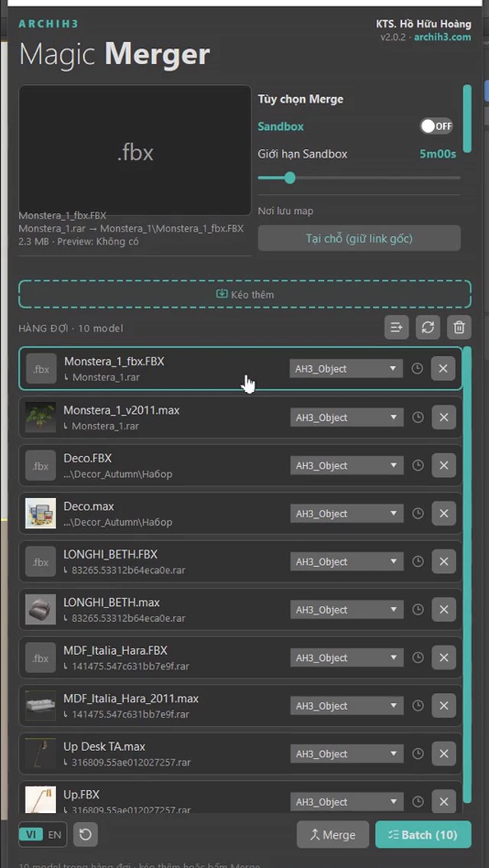Remove Deco.FBX from the queue
The height and width of the screenshot is (868, 489).
click(444, 465)
